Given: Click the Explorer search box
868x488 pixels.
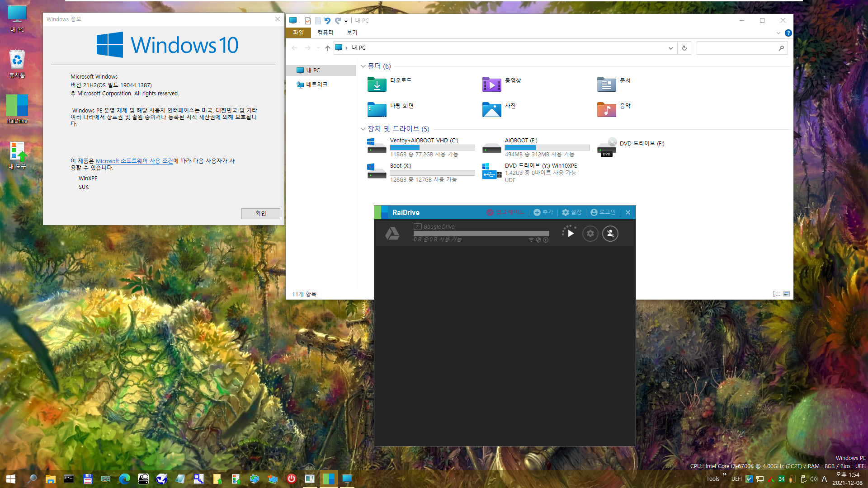Looking at the screenshot, I should coord(742,48).
